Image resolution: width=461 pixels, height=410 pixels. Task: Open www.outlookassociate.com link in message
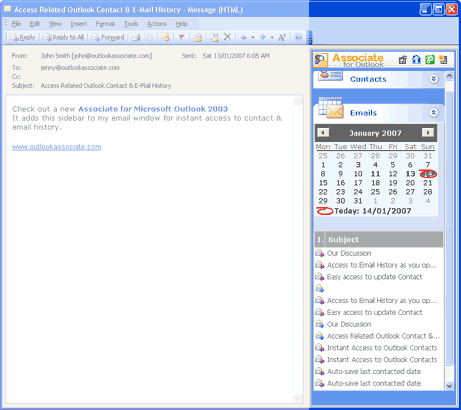57,147
